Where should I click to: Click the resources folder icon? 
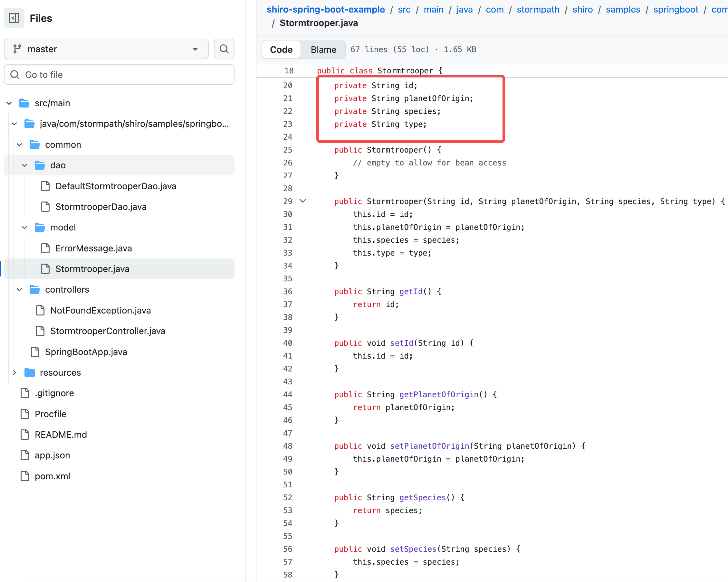(x=30, y=372)
